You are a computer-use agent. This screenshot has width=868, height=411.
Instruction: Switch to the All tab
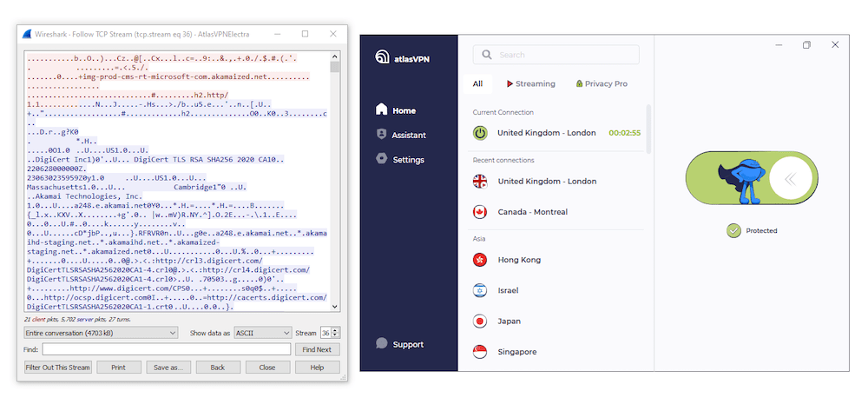(477, 83)
